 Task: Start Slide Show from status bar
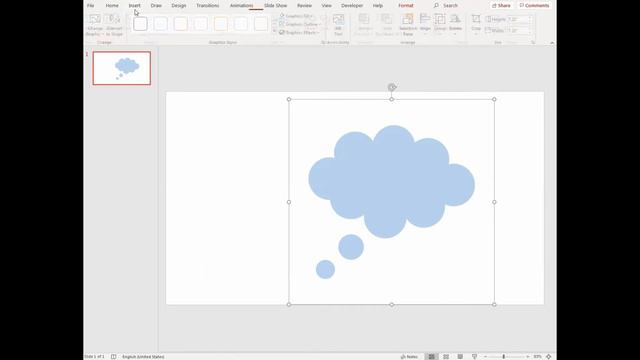click(x=474, y=356)
